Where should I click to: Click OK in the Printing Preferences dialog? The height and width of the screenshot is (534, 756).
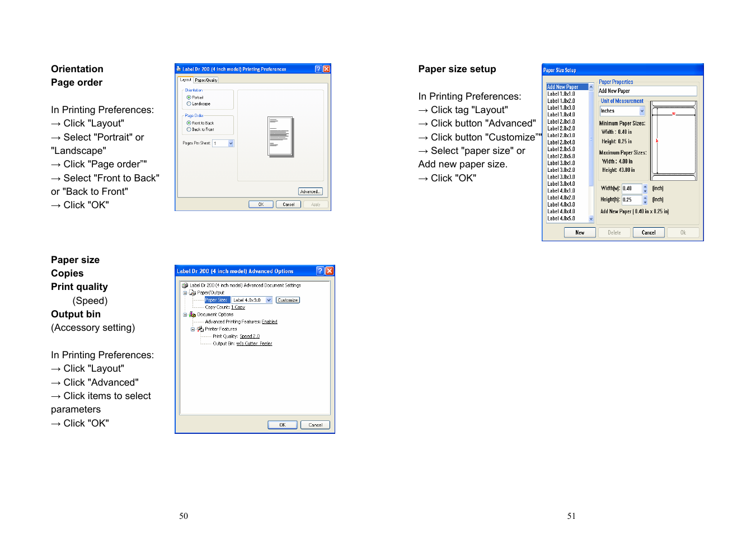tap(261, 204)
